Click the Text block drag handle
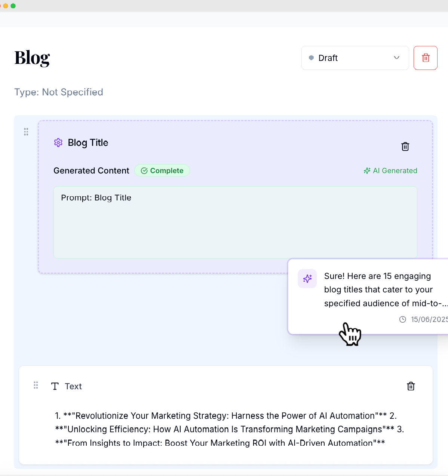 click(36, 385)
